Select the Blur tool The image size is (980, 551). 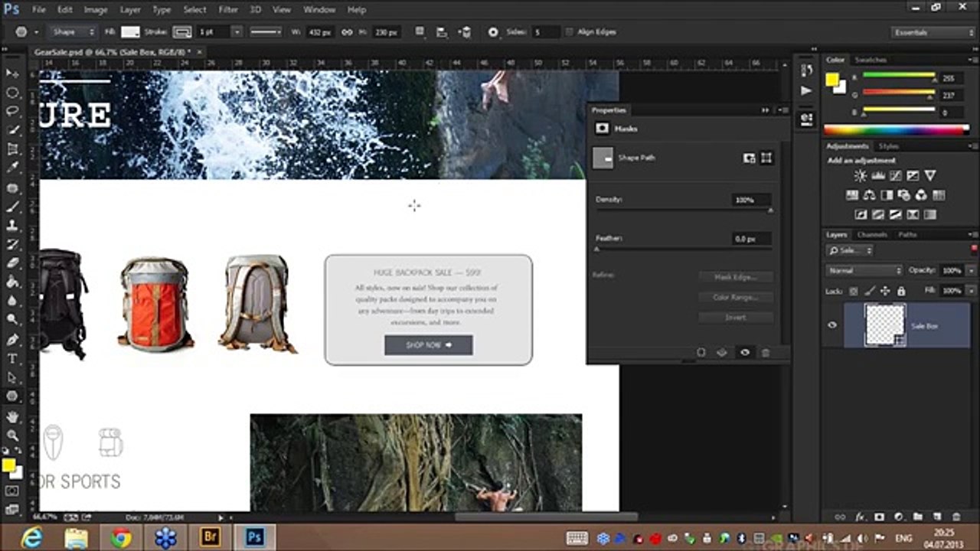point(12,302)
